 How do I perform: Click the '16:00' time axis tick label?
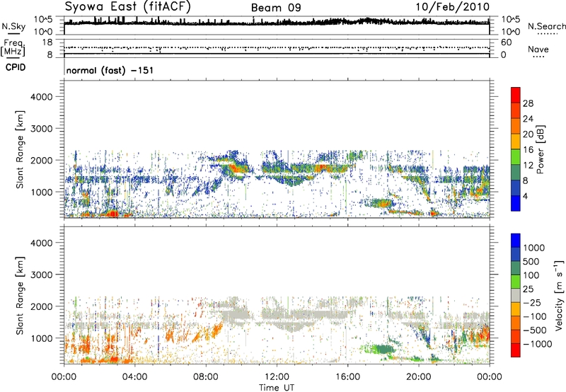[347, 377]
